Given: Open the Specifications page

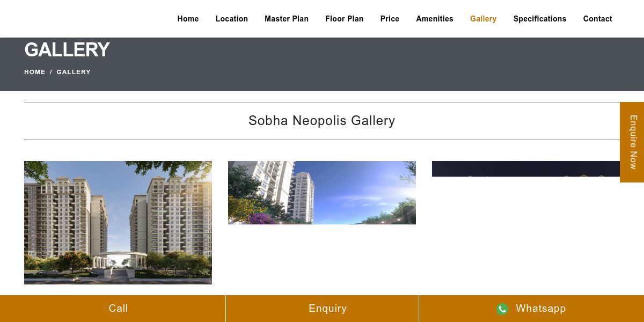Looking at the screenshot, I should pos(540,19).
